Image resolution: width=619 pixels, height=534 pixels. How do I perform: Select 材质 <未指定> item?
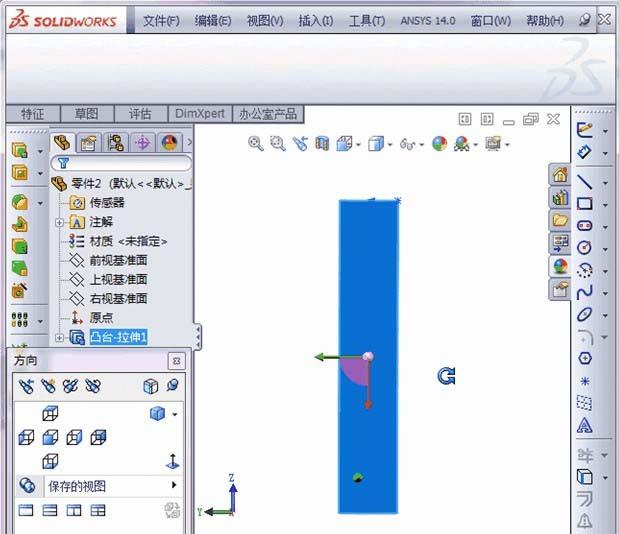coord(118,241)
